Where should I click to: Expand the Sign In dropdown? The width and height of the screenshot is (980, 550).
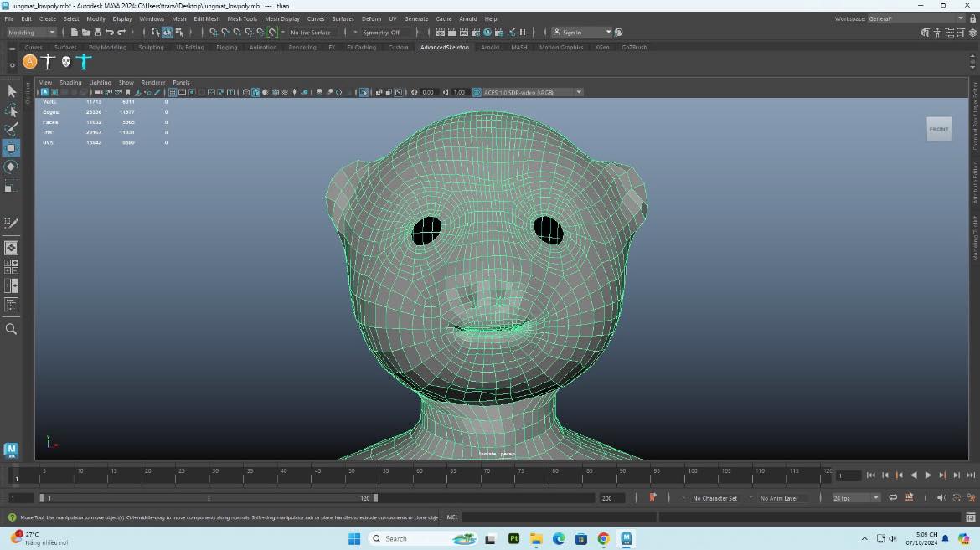[x=608, y=33]
